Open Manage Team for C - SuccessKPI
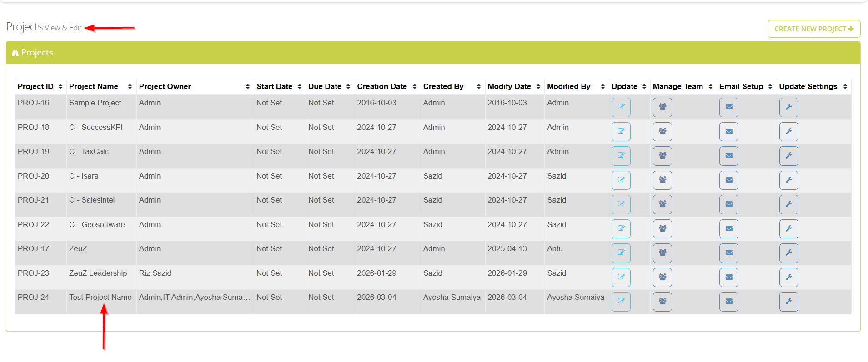This screenshot has width=868, height=362. pyautogui.click(x=662, y=132)
